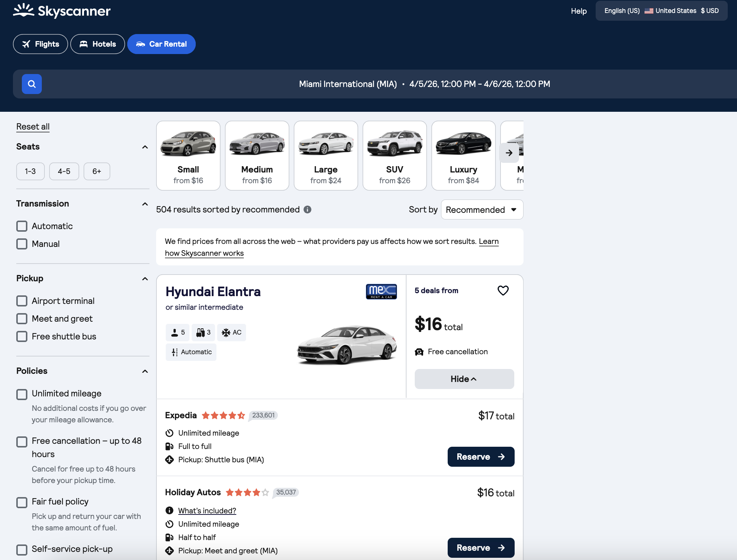Hide the Hyundai Elantra deals
Image resolution: width=737 pixels, height=560 pixels.
(x=464, y=379)
